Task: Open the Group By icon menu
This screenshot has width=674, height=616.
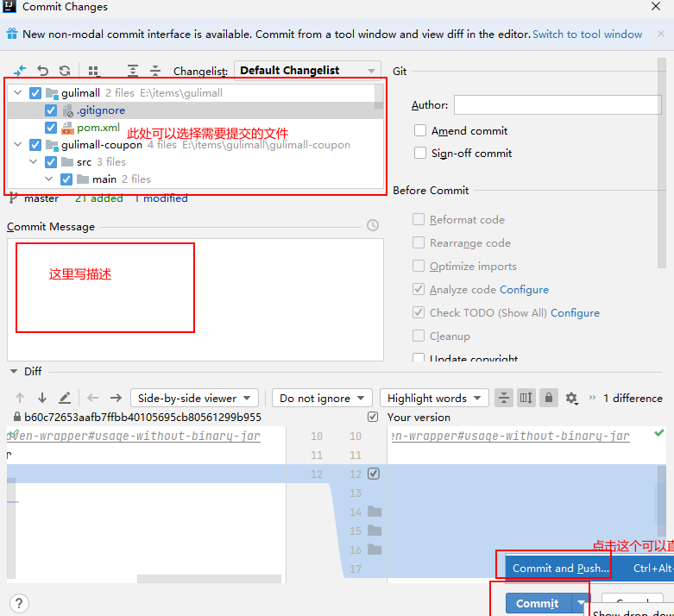Action: coord(94,71)
